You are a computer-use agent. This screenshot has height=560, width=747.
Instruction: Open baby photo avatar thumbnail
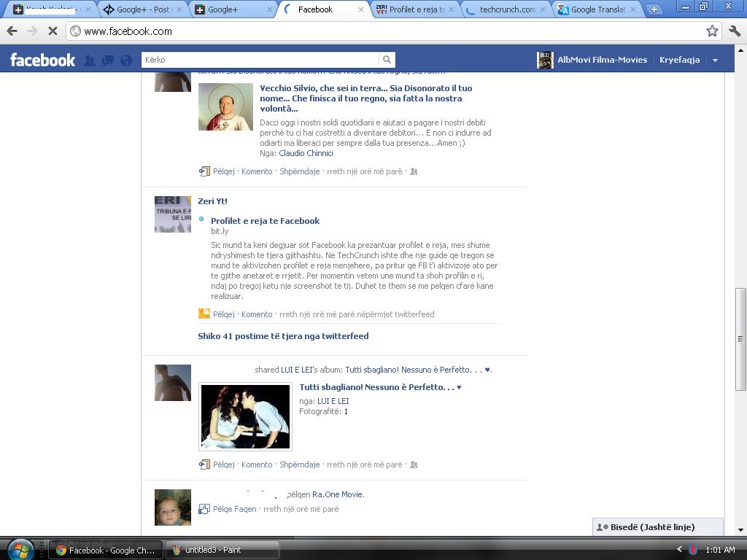[173, 507]
